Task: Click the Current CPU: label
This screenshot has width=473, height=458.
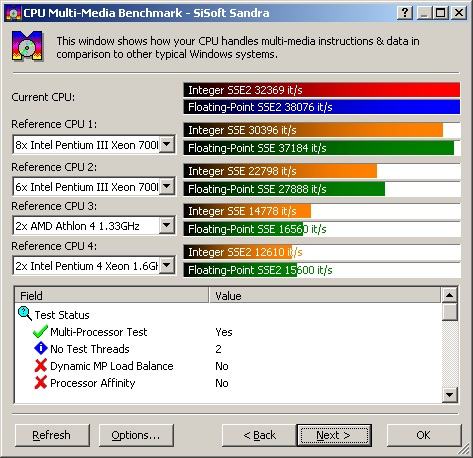Action: coord(43,97)
